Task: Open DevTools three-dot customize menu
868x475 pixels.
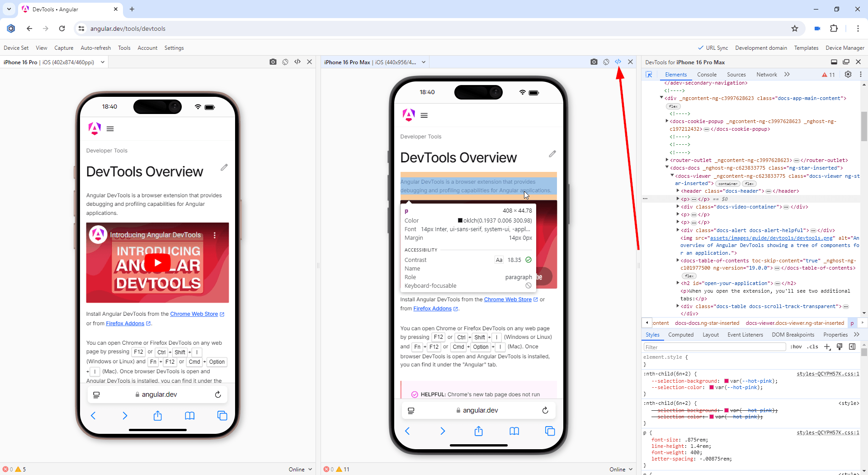Action: point(860,75)
